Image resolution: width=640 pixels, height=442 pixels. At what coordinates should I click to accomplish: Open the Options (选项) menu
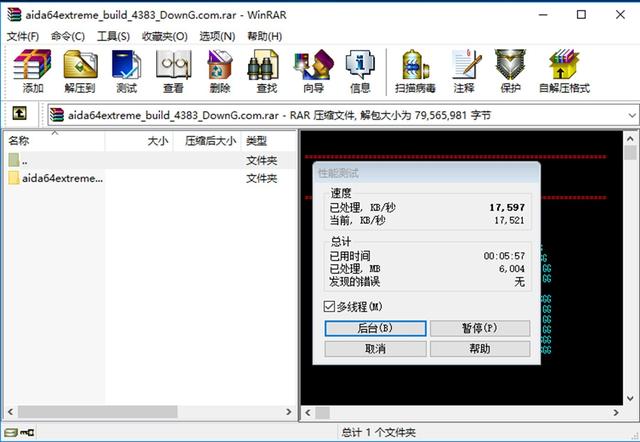click(217, 36)
